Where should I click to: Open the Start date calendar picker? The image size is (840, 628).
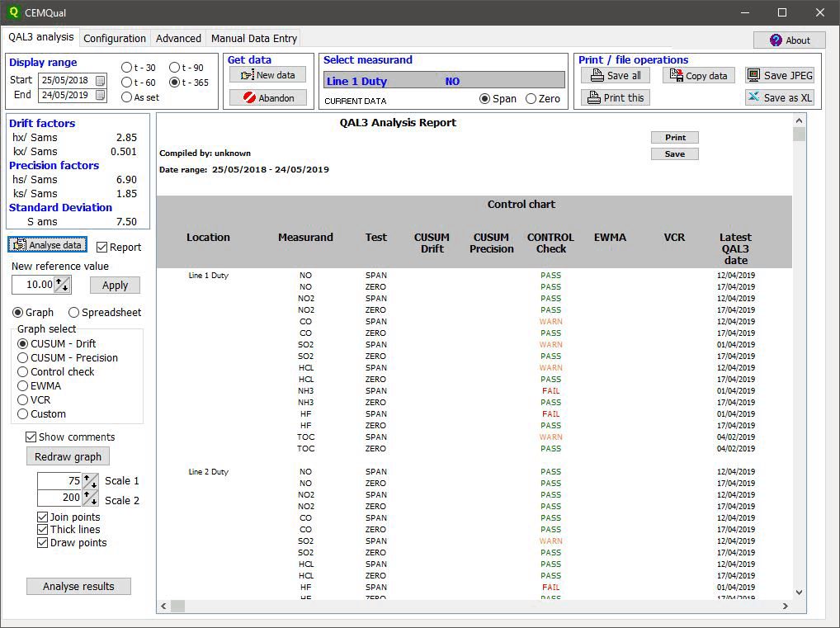101,81
